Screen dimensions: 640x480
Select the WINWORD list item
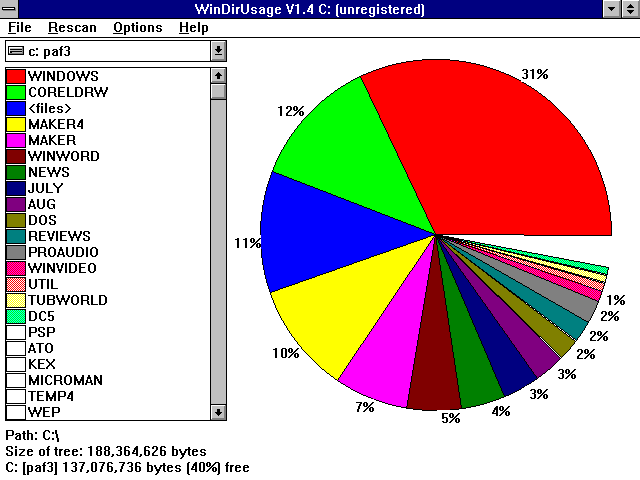(x=63, y=156)
